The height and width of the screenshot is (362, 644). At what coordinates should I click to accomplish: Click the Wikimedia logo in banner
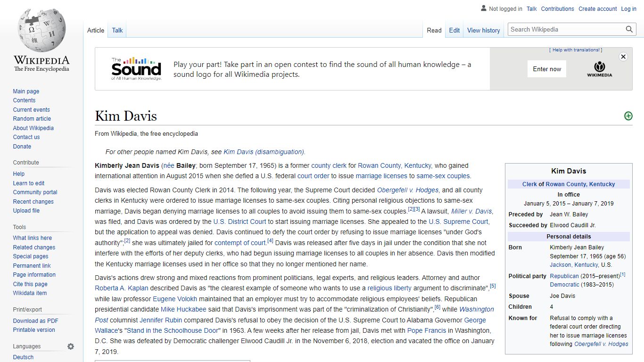tap(599, 69)
